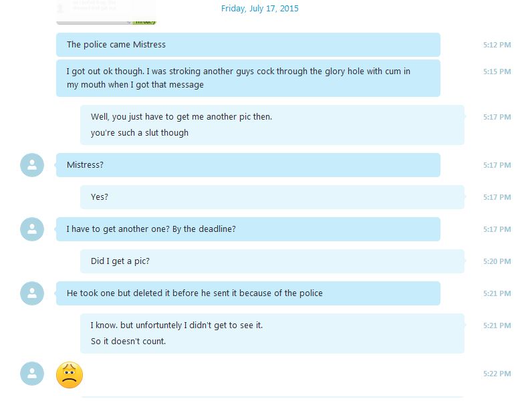This screenshot has height=401, width=532.
Task: Click the "Yes?" reply bubble
Action: coord(272,197)
